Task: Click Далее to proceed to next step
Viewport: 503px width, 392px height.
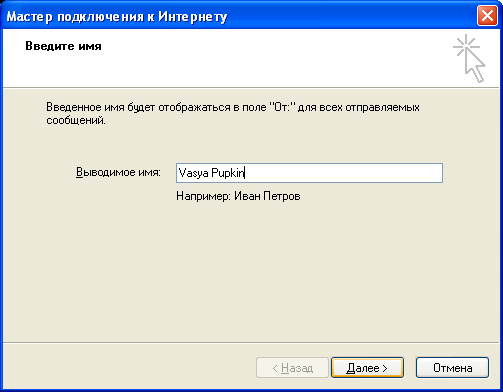Action: pos(367,368)
